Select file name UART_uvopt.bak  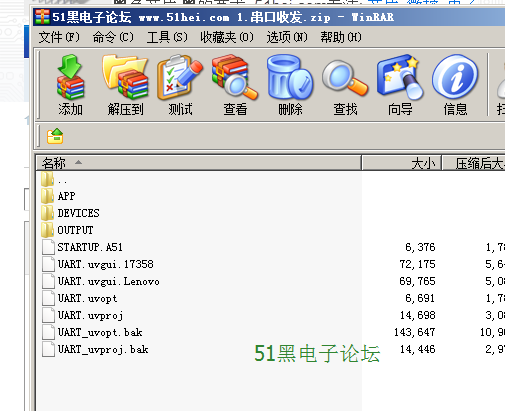tap(100, 332)
